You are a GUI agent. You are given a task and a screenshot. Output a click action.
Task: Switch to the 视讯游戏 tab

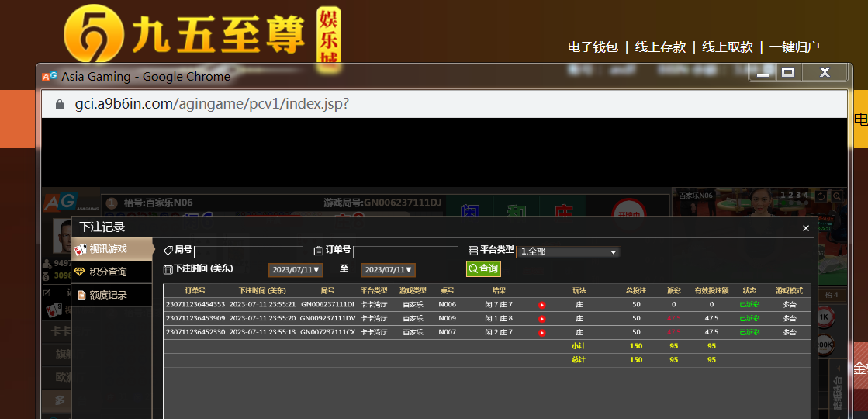click(x=112, y=249)
